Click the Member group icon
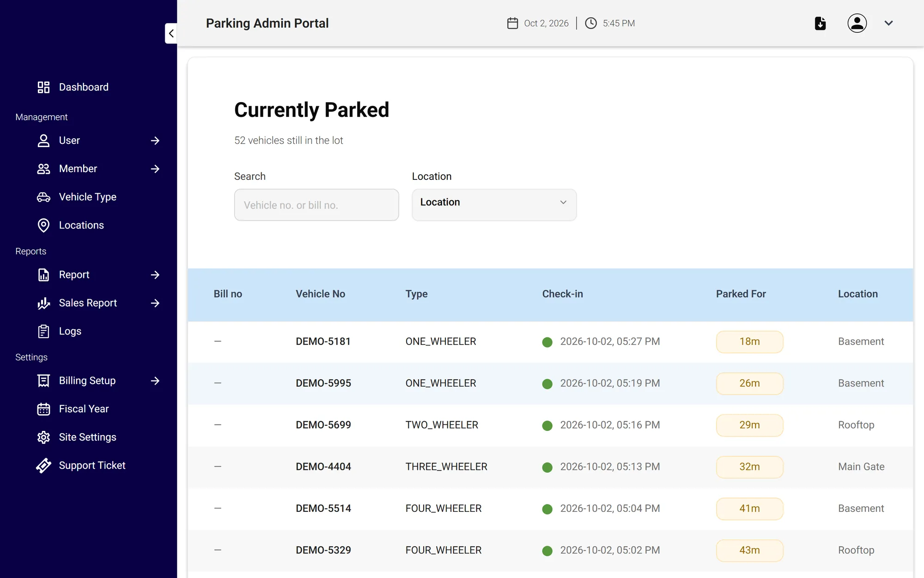Viewport: 924px width, 578px height. [43, 169]
